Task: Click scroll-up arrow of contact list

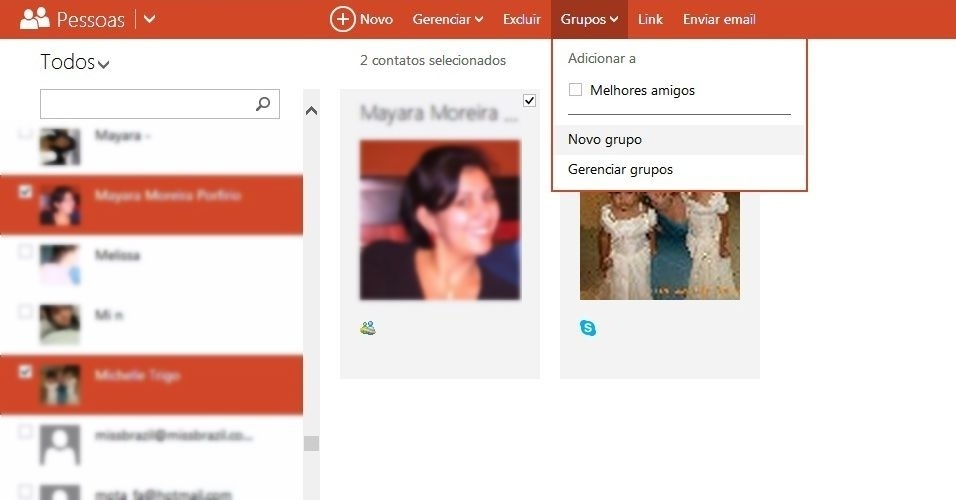Action: (311, 111)
